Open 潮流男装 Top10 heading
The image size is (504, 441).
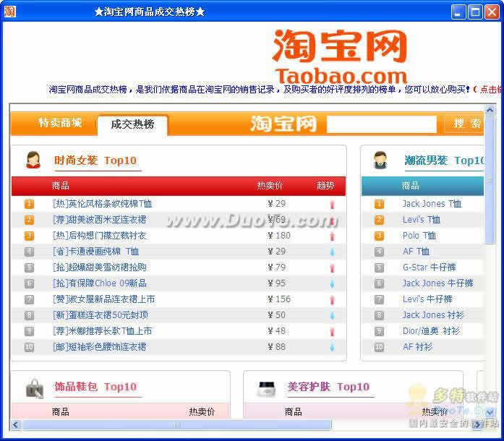coord(444,160)
